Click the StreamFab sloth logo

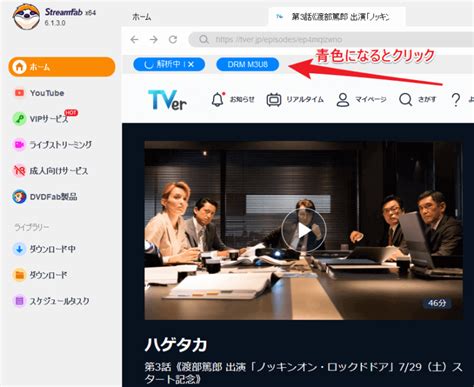[26, 16]
